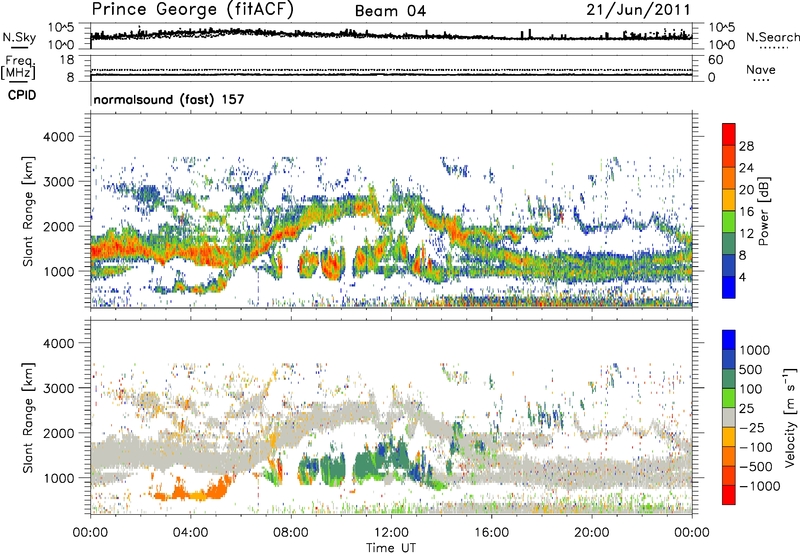Viewport: 800px width, 554px height.
Task: Click the '3000' tick of velocity panel
Action: (x=59, y=388)
